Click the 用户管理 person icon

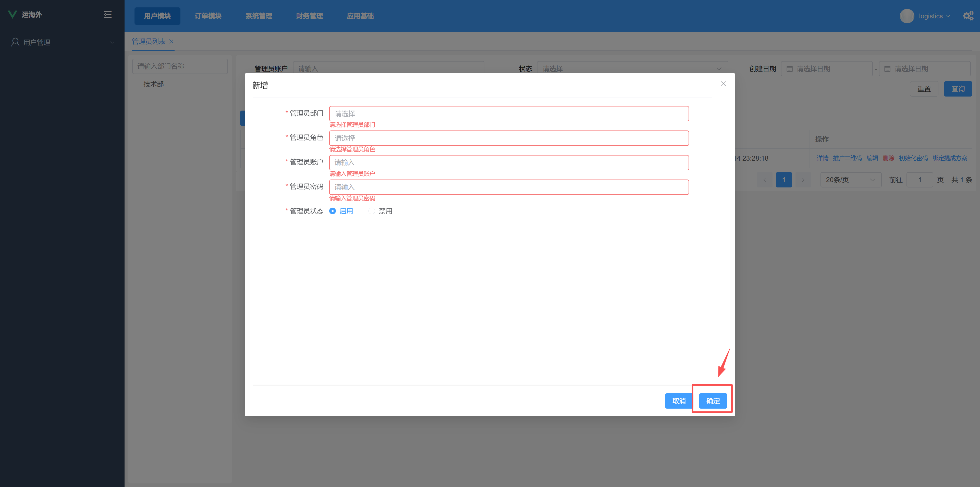pyautogui.click(x=15, y=42)
